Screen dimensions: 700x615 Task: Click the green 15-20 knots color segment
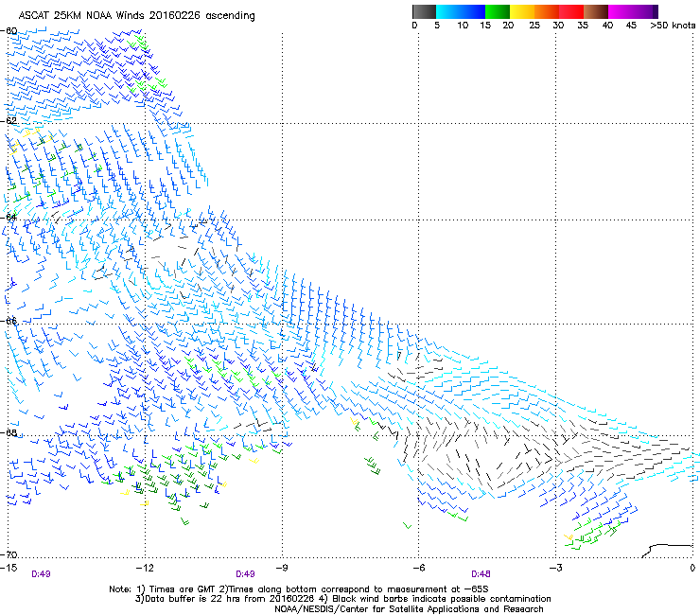(498, 11)
